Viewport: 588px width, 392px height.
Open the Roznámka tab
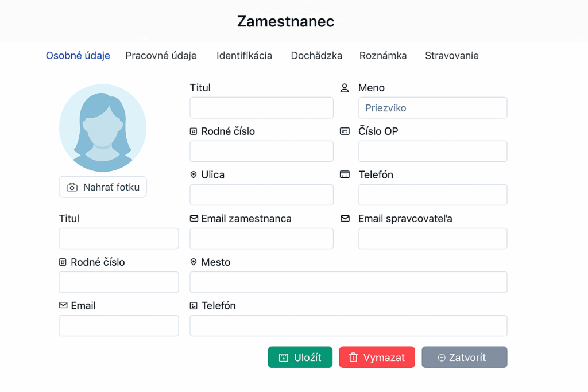[x=383, y=56]
